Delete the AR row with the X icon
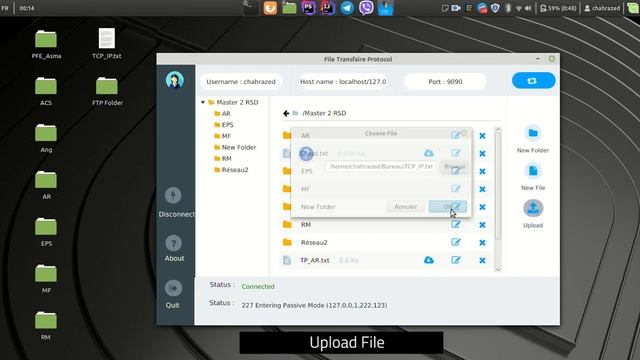Screen dimensions: 640x360 [482, 136]
